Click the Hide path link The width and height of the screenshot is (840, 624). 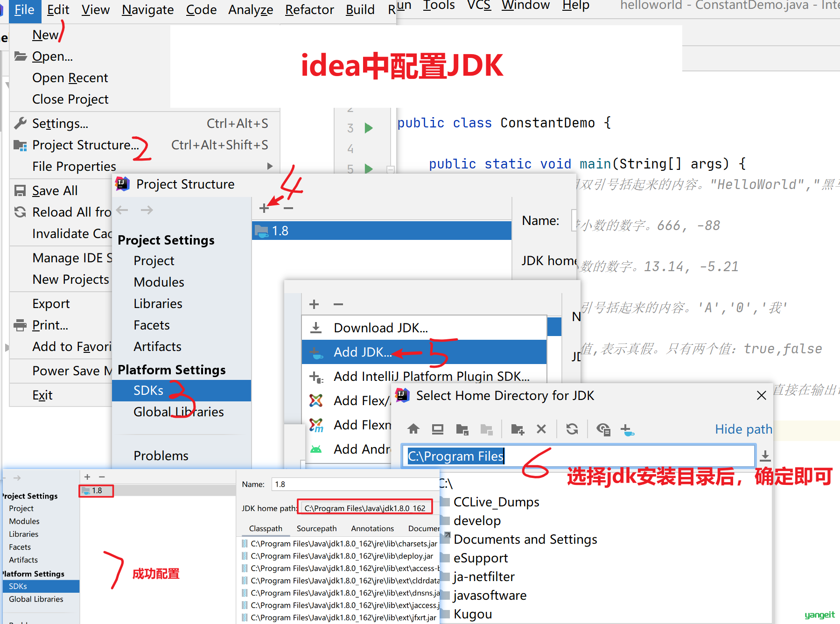point(743,429)
